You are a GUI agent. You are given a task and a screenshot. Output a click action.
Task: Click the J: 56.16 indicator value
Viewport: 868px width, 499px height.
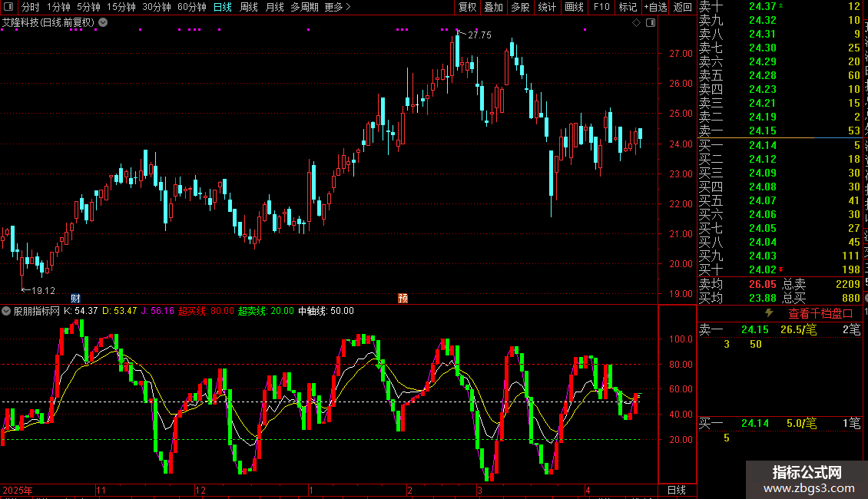[157, 311]
